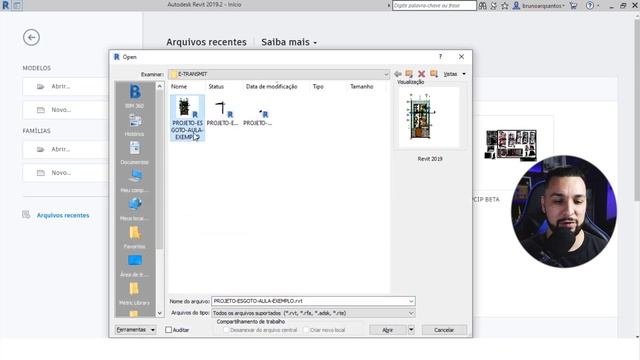Viewport: 640px width, 360px height.
Task: Open Meu computador place in sidebar
Action: tap(135, 181)
